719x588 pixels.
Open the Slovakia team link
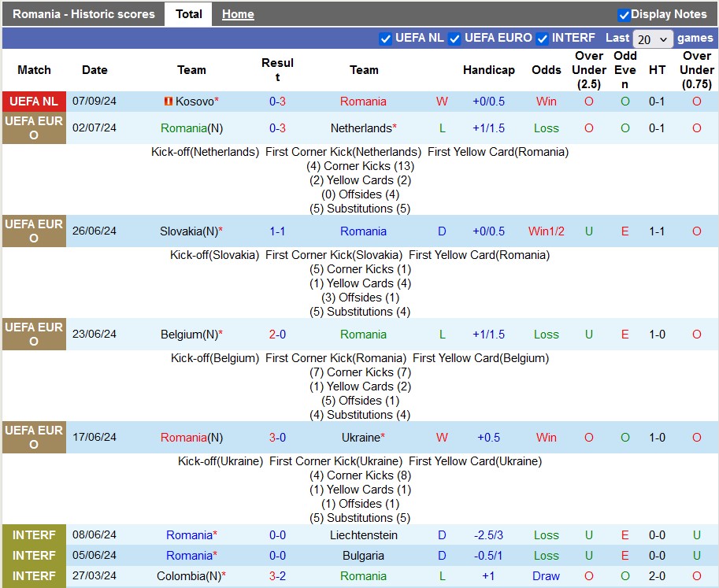187,231
